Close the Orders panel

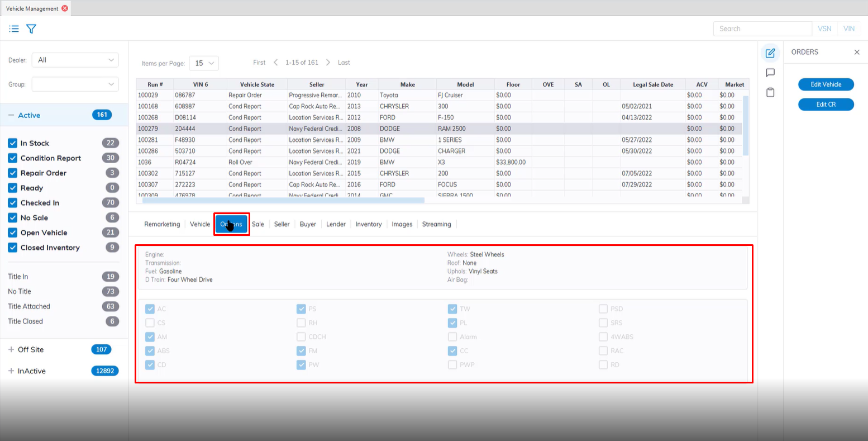pos(857,52)
